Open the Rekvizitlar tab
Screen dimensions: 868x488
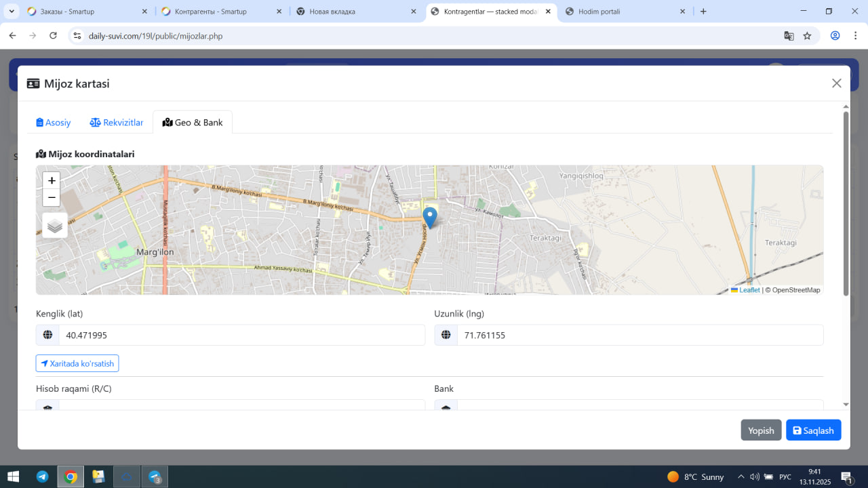tap(117, 123)
